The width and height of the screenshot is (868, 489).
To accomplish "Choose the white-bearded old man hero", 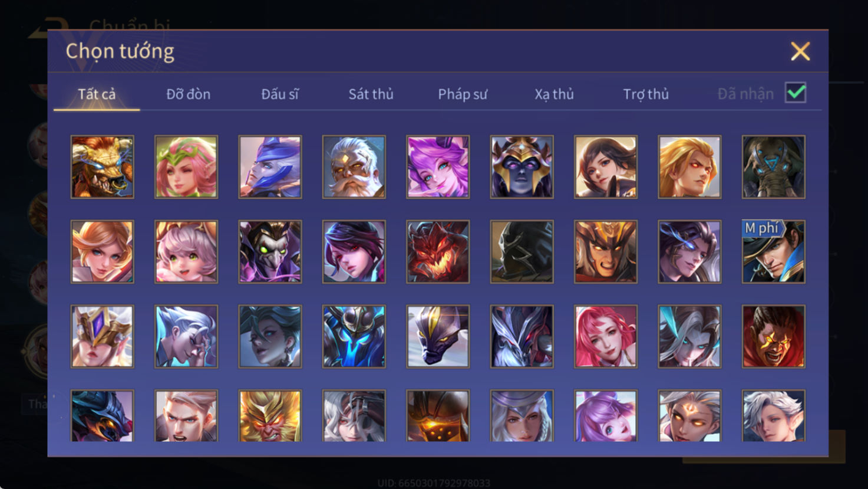I will pos(354,167).
